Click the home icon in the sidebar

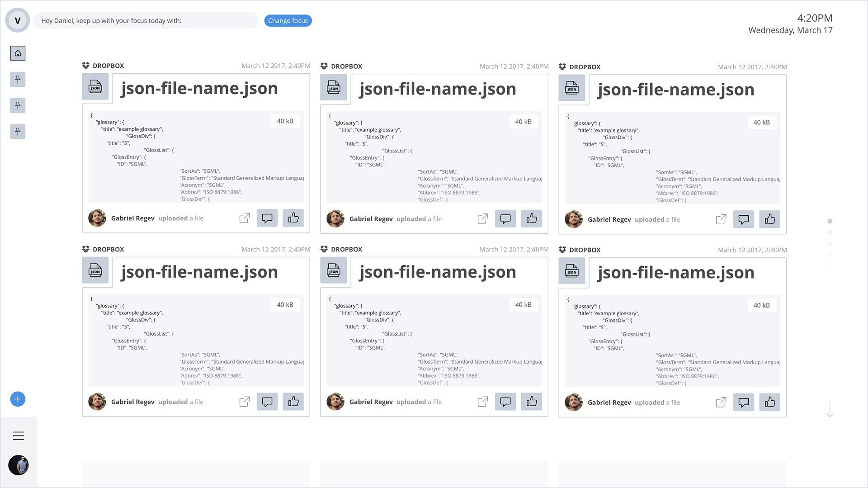pyautogui.click(x=18, y=53)
